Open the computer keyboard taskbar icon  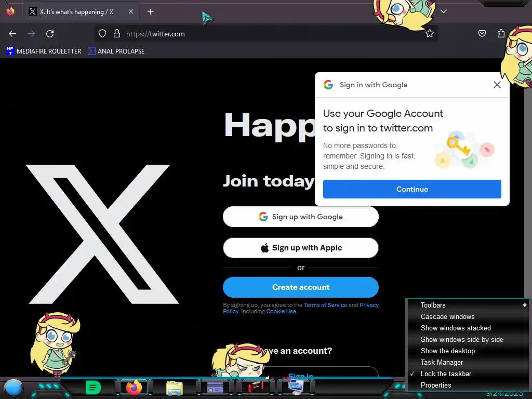click(x=296, y=388)
